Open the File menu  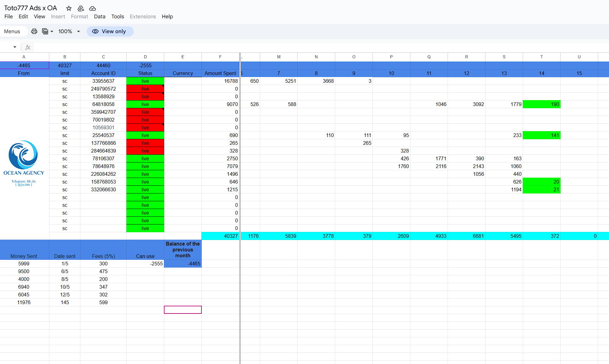coord(9,16)
